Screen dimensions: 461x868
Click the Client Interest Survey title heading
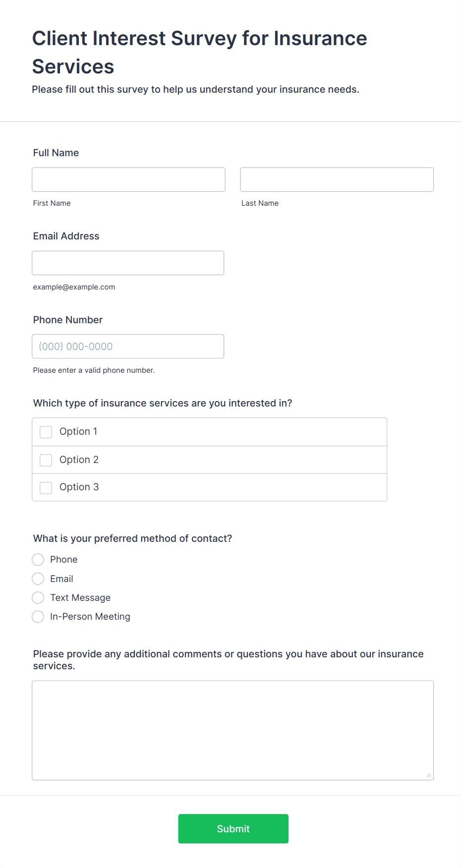coord(199,52)
